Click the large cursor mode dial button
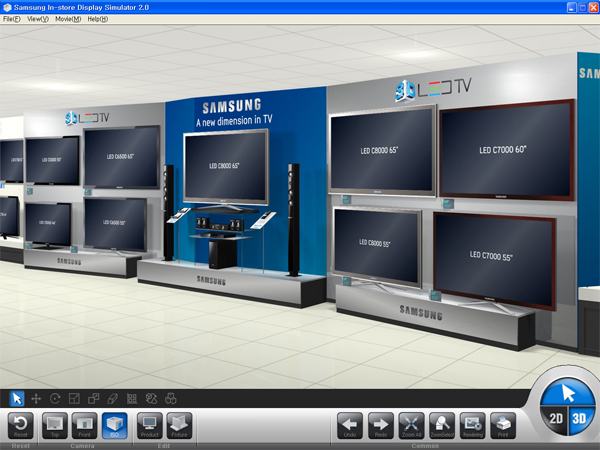 (567, 392)
